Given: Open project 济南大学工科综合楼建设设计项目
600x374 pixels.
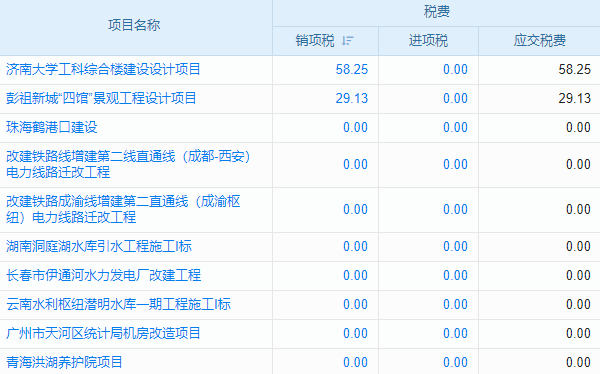Looking at the screenshot, I should point(103,69).
